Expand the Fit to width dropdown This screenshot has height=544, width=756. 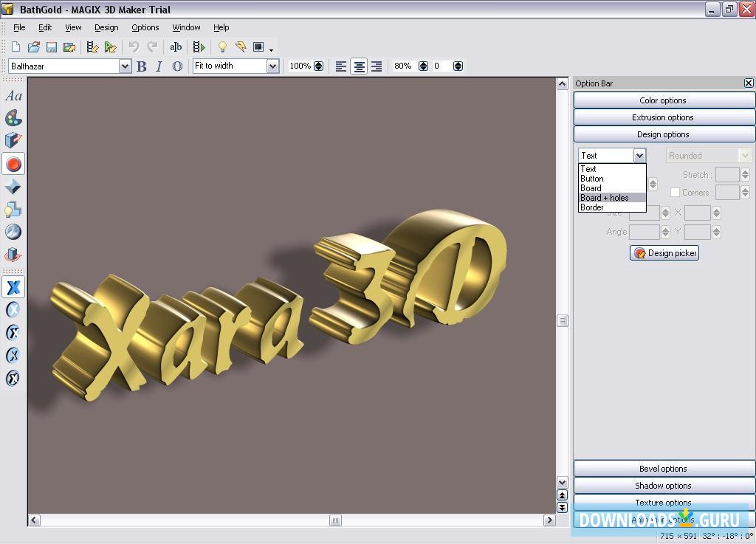pyautogui.click(x=272, y=66)
